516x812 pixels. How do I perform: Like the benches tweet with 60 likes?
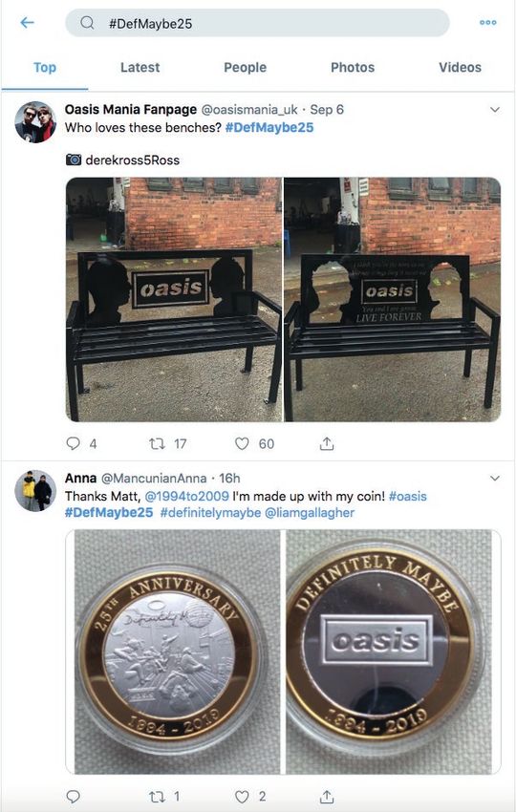click(242, 444)
